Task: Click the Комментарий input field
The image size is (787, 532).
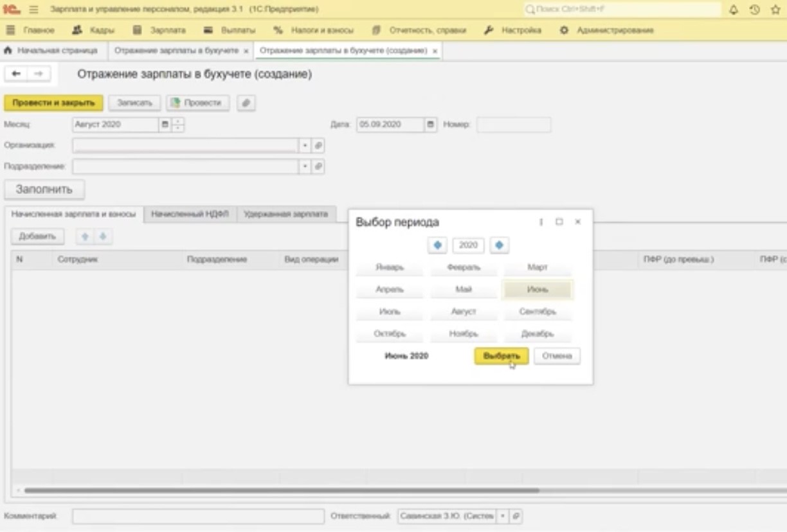Action: coord(198,516)
